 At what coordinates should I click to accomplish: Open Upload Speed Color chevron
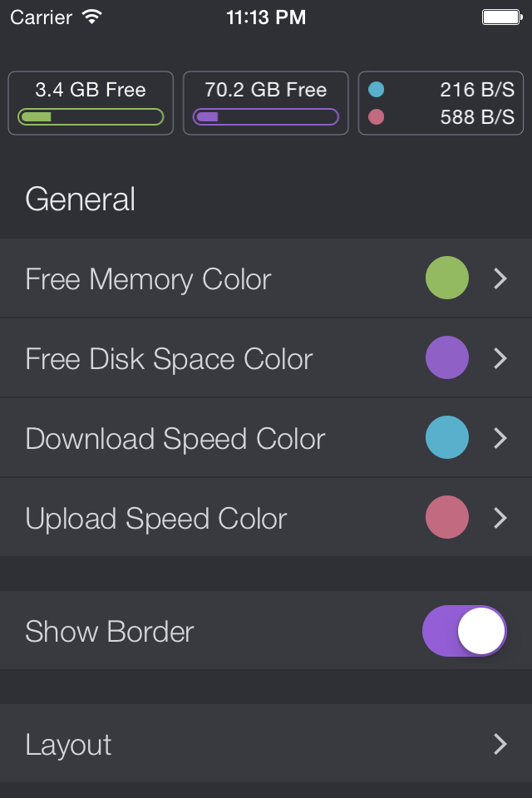(x=500, y=518)
